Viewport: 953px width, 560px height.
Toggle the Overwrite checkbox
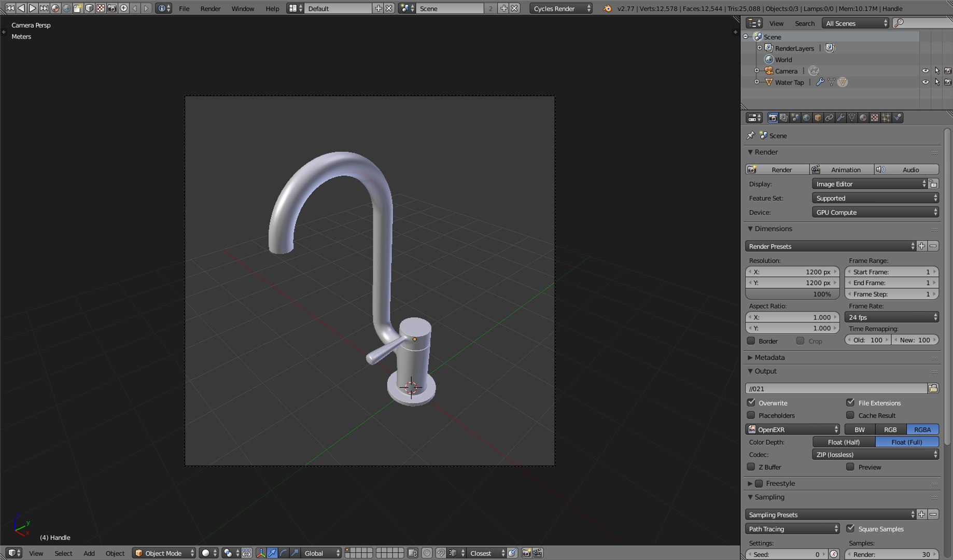coord(751,402)
